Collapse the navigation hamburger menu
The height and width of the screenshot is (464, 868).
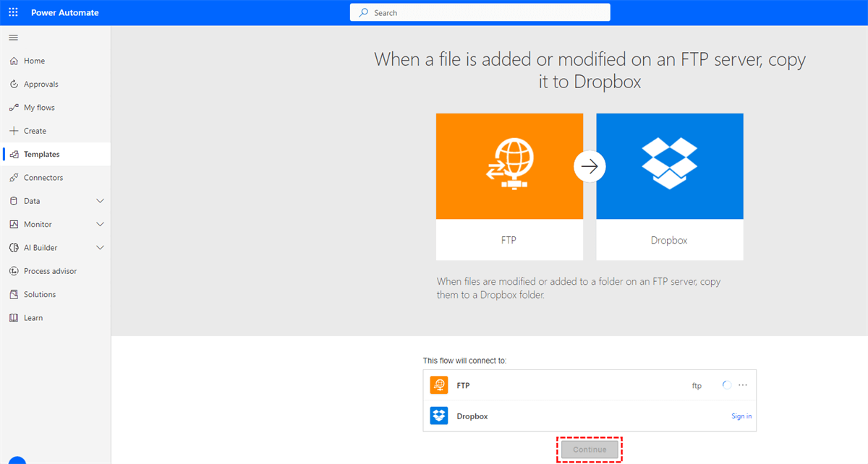[x=13, y=38]
